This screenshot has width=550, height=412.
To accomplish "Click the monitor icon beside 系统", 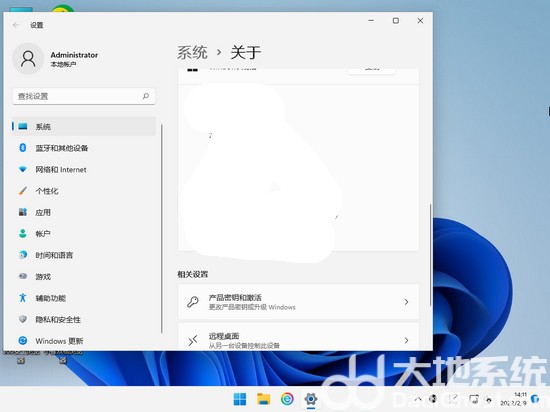I will [x=23, y=126].
